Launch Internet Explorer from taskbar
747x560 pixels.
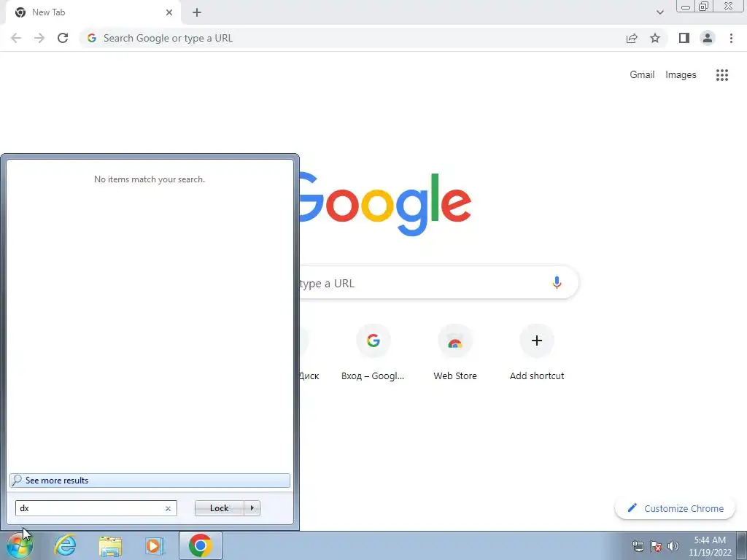coord(65,545)
